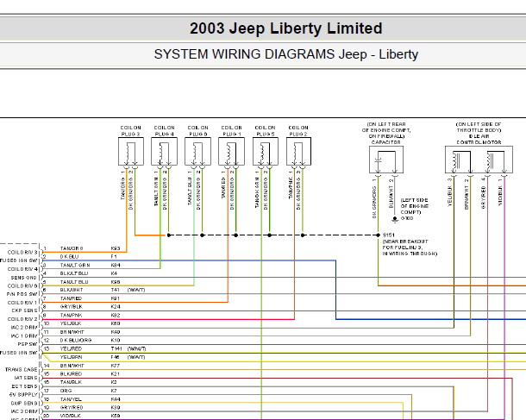Click the 'COIL DRIV 4' connector label

tap(22, 269)
